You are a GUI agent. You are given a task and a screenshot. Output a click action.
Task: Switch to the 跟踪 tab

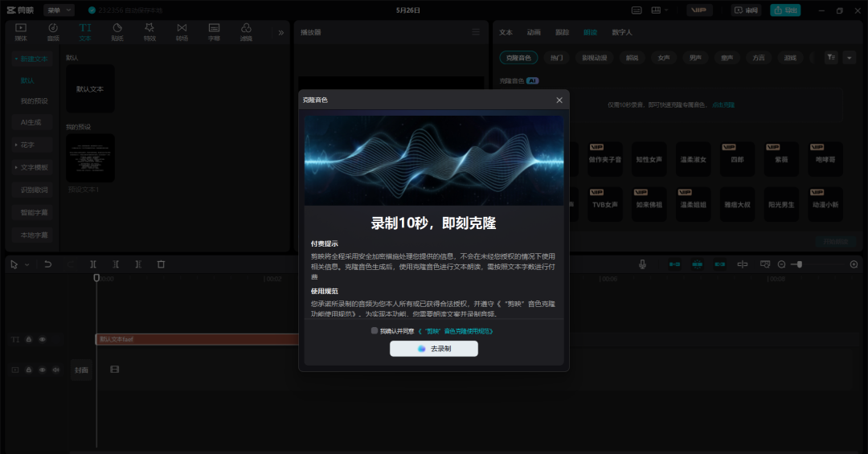(x=562, y=32)
